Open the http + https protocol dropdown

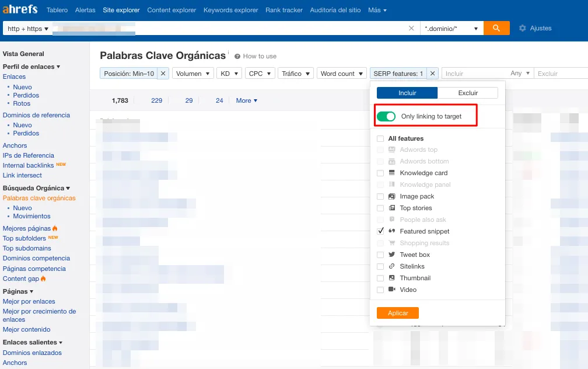coord(28,29)
